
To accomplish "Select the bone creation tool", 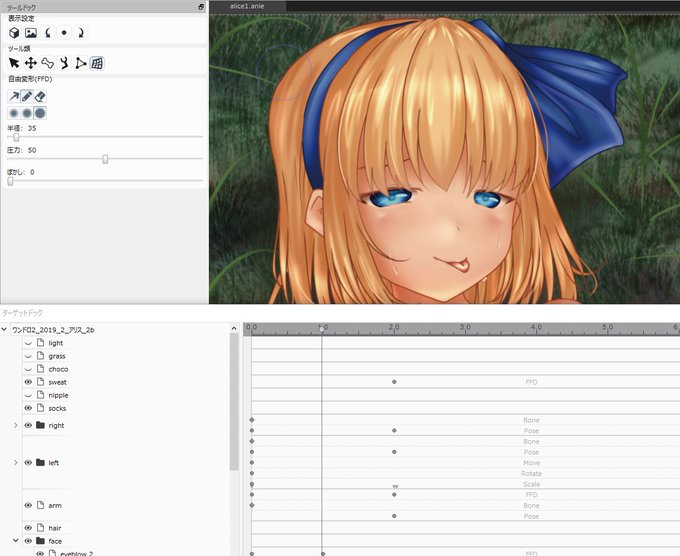I will (x=47, y=63).
